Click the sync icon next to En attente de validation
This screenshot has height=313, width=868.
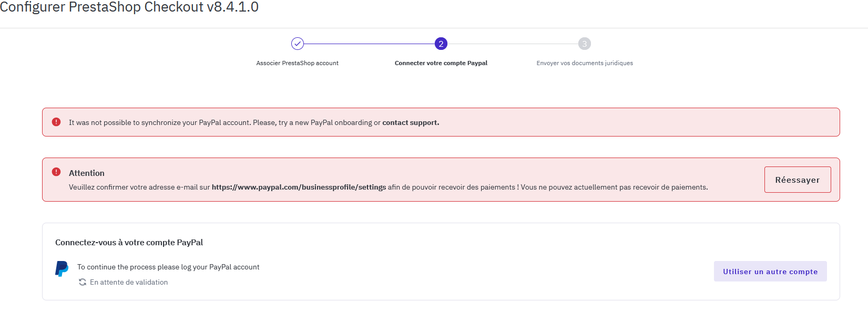click(x=83, y=282)
